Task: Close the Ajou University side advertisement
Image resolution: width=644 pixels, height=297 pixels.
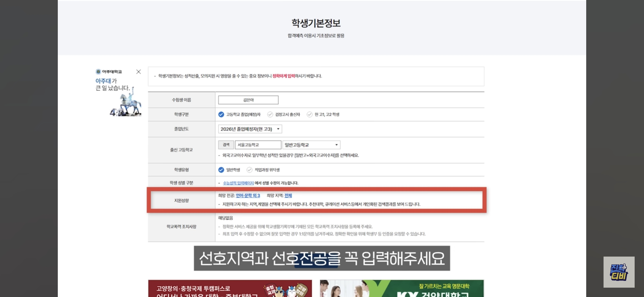Action: click(138, 72)
